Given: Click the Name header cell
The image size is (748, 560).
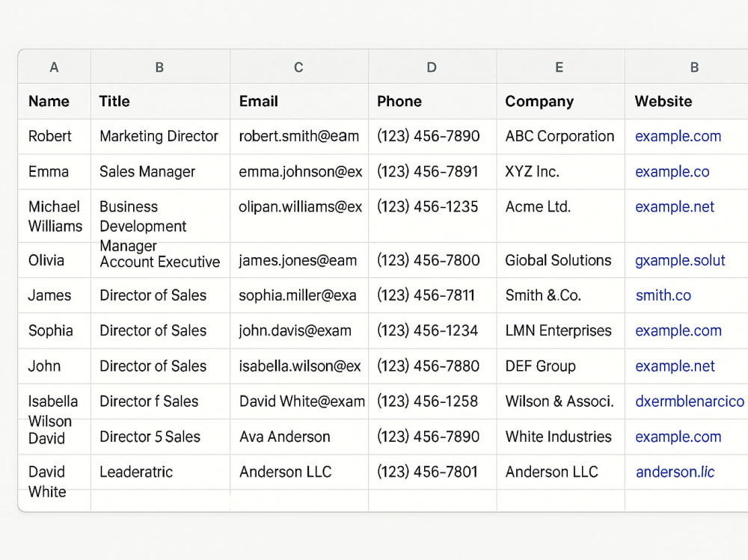Looking at the screenshot, I should 55,101.
